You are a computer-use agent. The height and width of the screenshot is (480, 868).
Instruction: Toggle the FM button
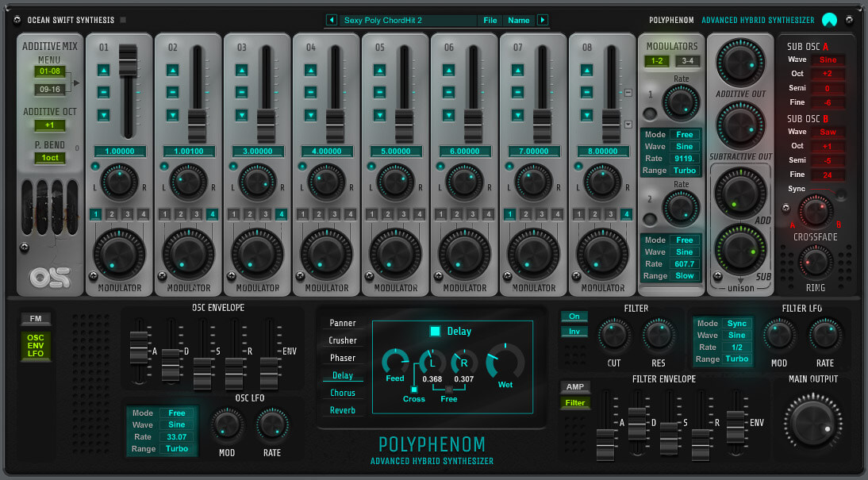[x=36, y=319]
